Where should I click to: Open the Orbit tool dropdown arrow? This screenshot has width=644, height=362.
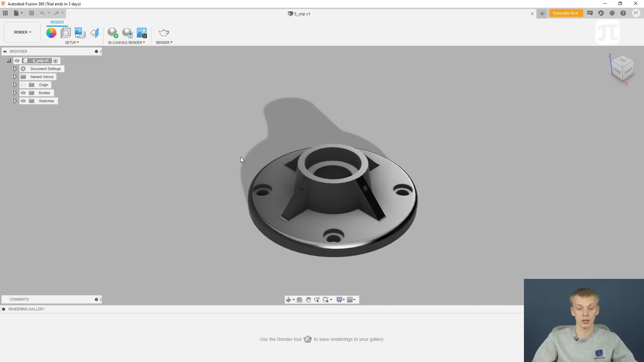(x=294, y=300)
